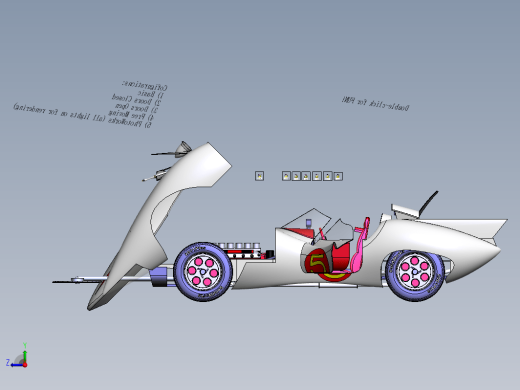
Task: Select the last light icon in the six-icon row
Action: point(338,176)
